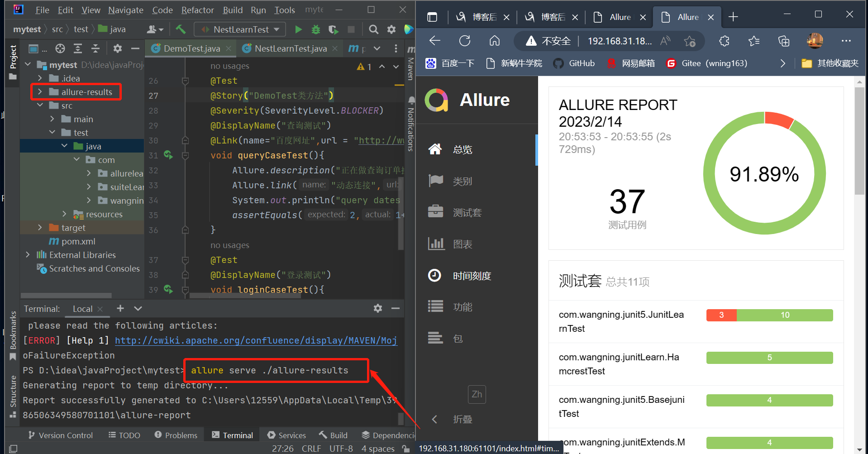868x454 pixels.
Task: Close the Local terminal tab
Action: point(100,309)
